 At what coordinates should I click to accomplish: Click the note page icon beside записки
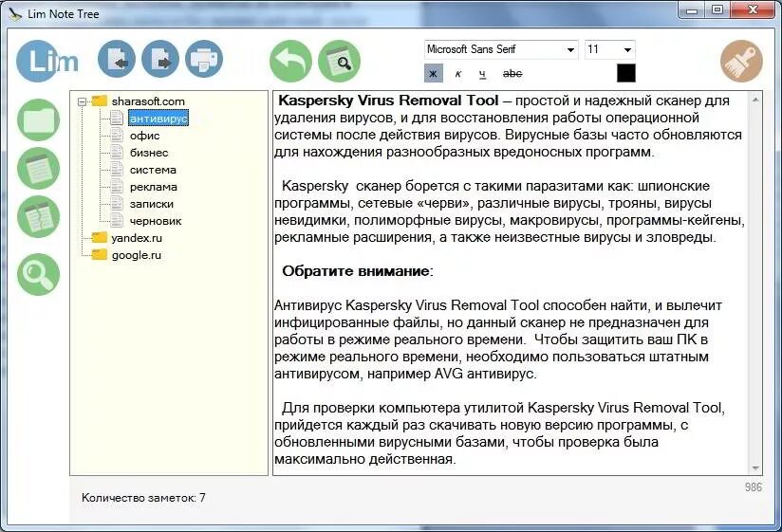117,203
